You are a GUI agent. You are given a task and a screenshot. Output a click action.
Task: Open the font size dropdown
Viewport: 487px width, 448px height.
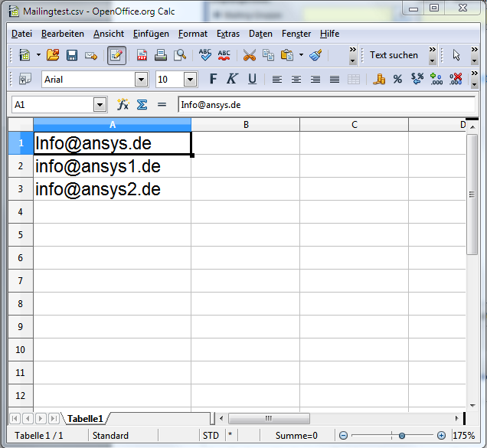(189, 79)
